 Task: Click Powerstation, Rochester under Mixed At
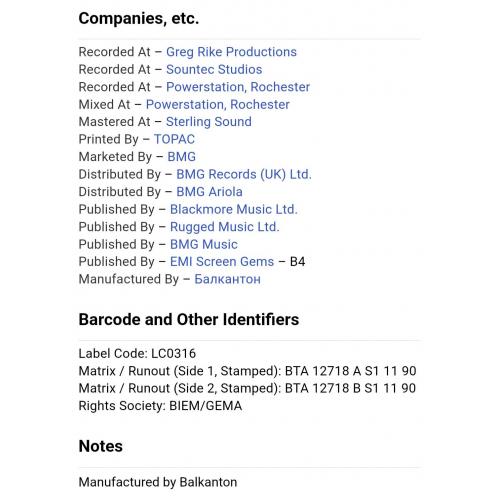pyautogui.click(x=218, y=104)
